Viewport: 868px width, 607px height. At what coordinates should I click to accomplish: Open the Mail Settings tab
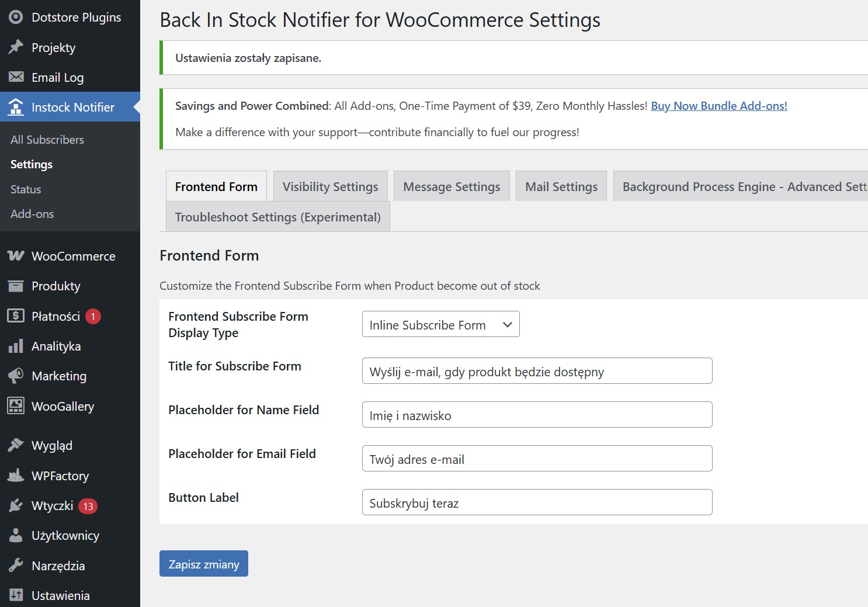[x=561, y=186]
